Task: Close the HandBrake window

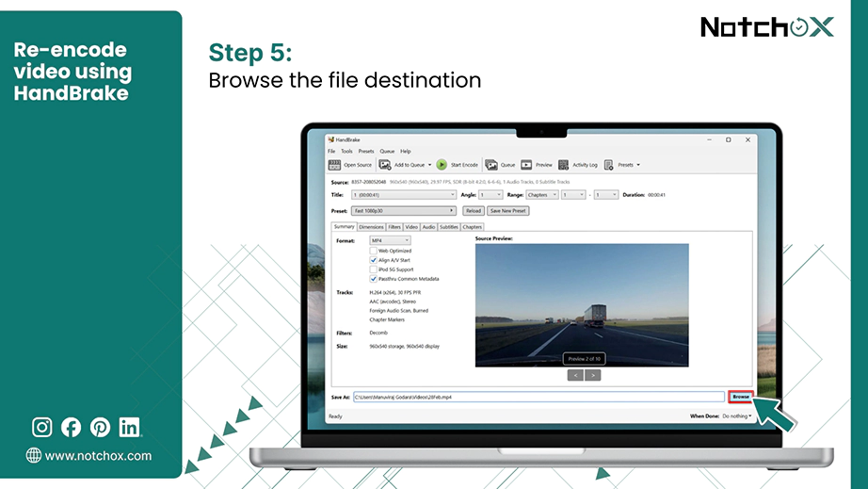Action: (747, 139)
